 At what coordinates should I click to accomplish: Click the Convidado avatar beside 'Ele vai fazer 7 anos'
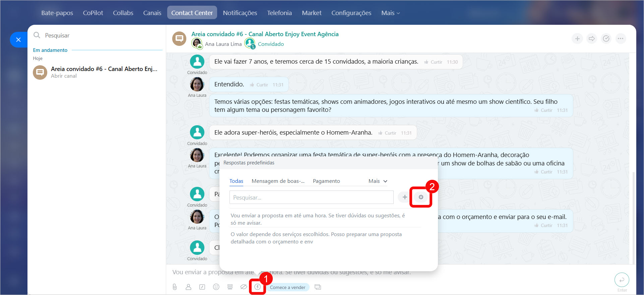197,62
